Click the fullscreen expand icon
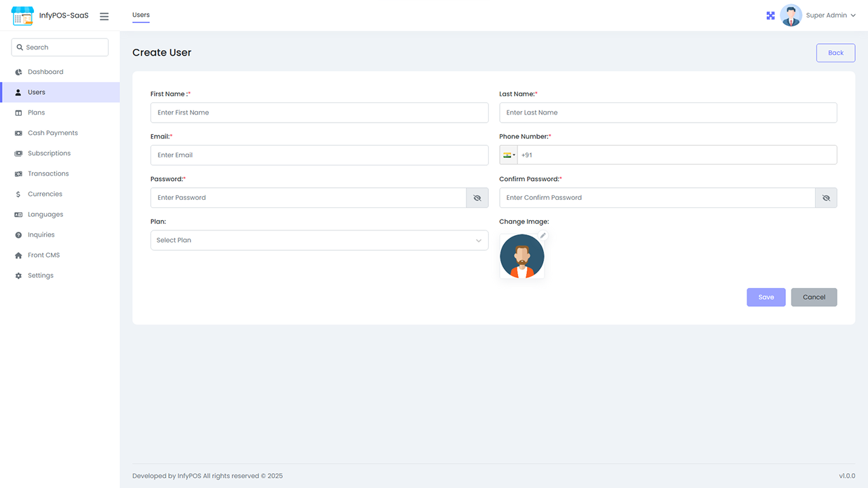The height and width of the screenshot is (488, 868). pos(770,15)
